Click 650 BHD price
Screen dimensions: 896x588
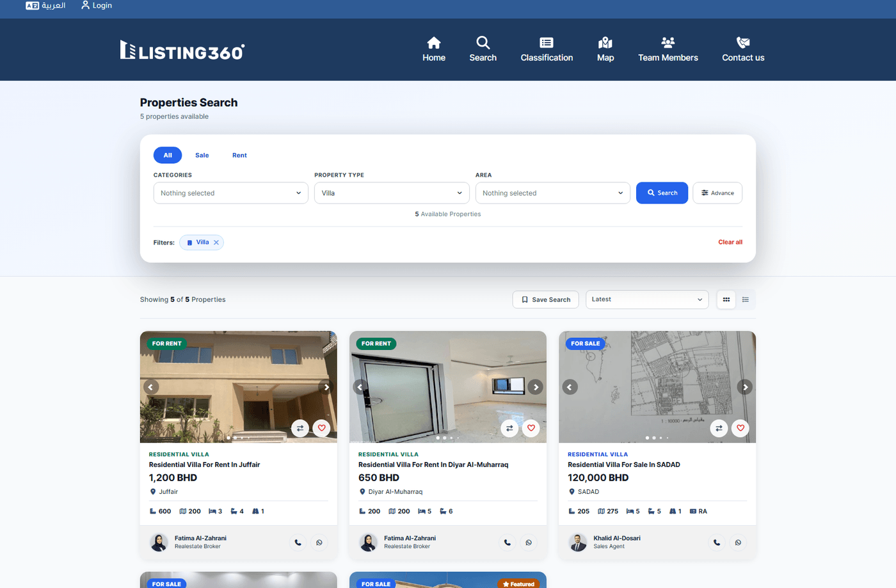coord(379,478)
